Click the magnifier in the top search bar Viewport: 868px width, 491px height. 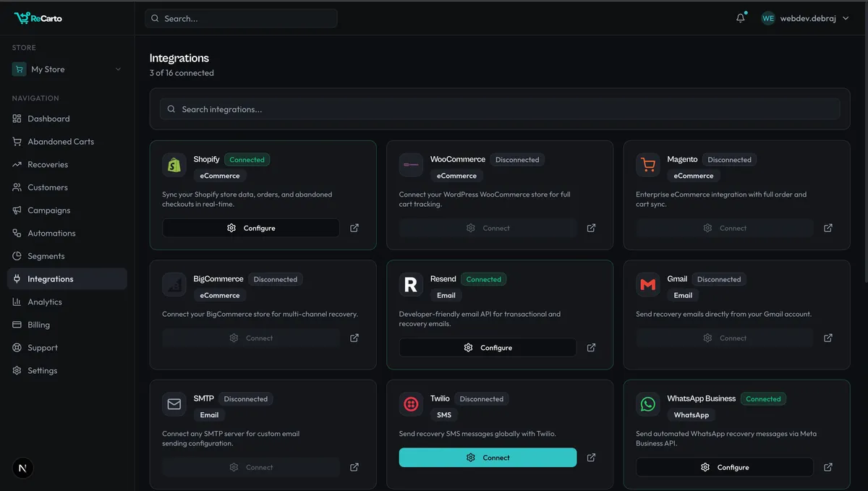(x=156, y=18)
